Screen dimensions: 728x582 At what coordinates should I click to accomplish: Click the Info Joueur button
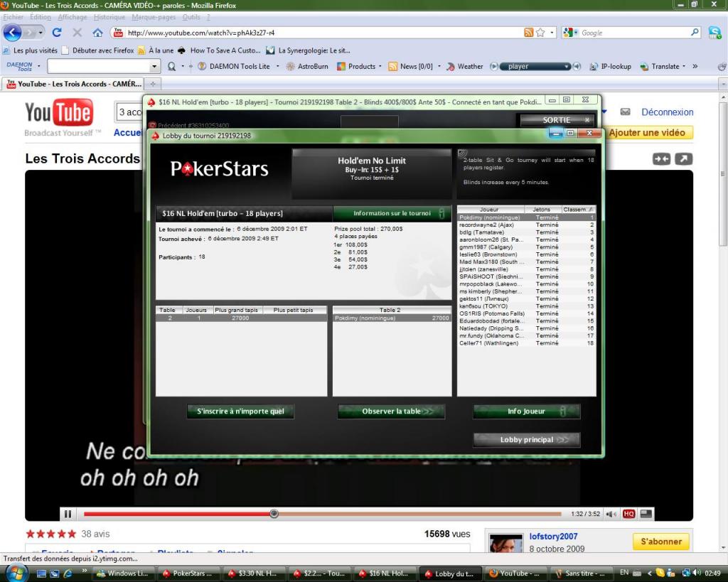click(x=527, y=411)
